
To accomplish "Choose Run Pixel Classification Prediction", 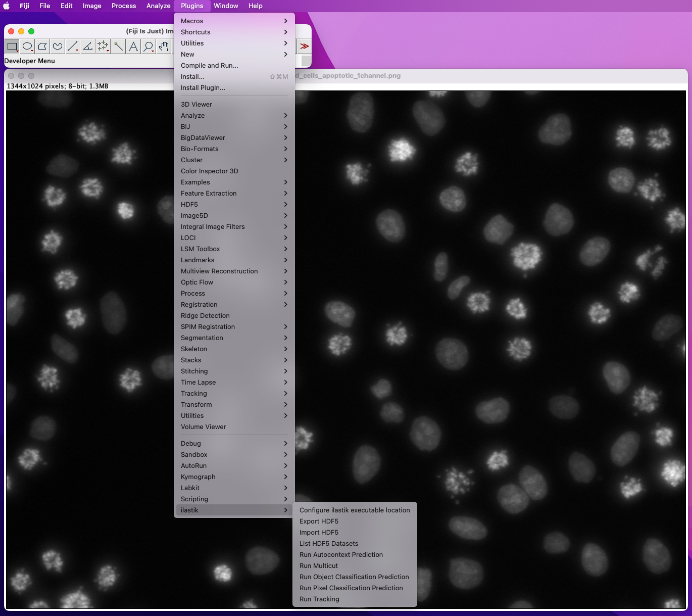I will tap(351, 588).
